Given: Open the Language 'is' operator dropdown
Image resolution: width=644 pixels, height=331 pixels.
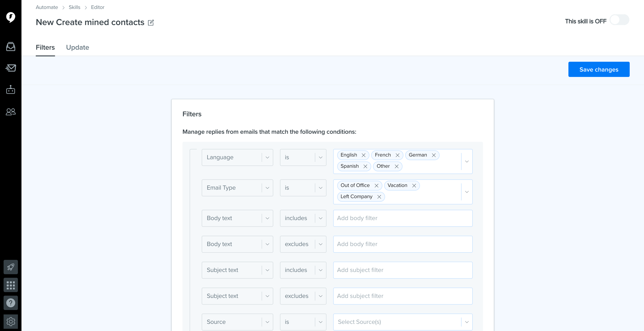Looking at the screenshot, I should click(x=303, y=157).
